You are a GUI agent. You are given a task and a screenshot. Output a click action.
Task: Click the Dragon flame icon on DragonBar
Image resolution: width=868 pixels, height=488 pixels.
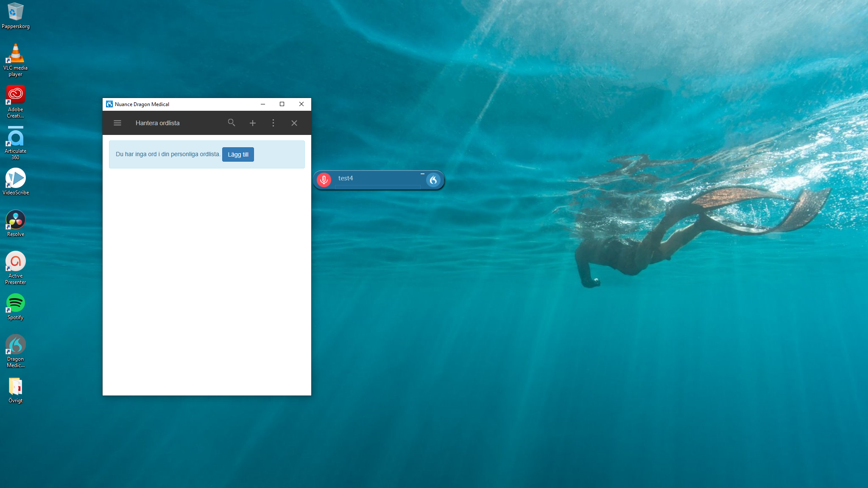coord(433,180)
